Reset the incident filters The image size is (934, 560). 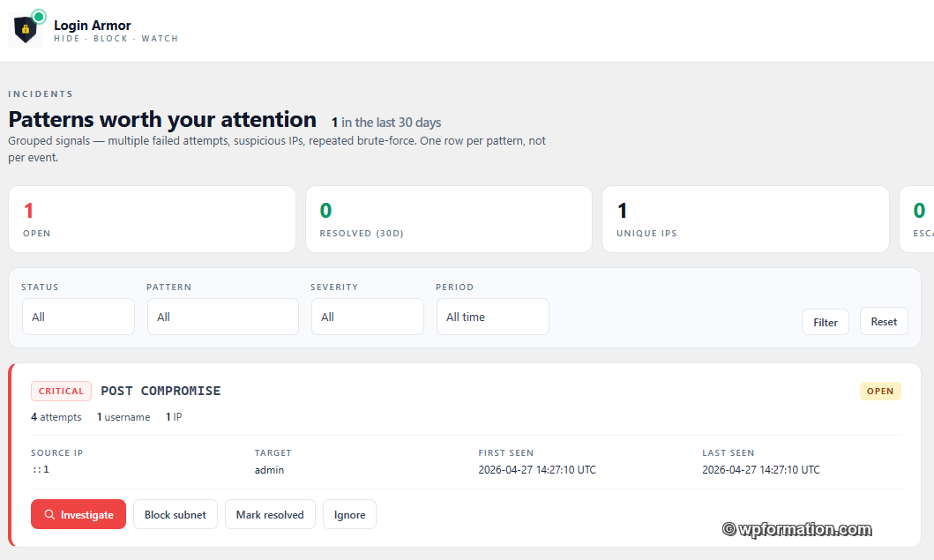[x=884, y=322]
